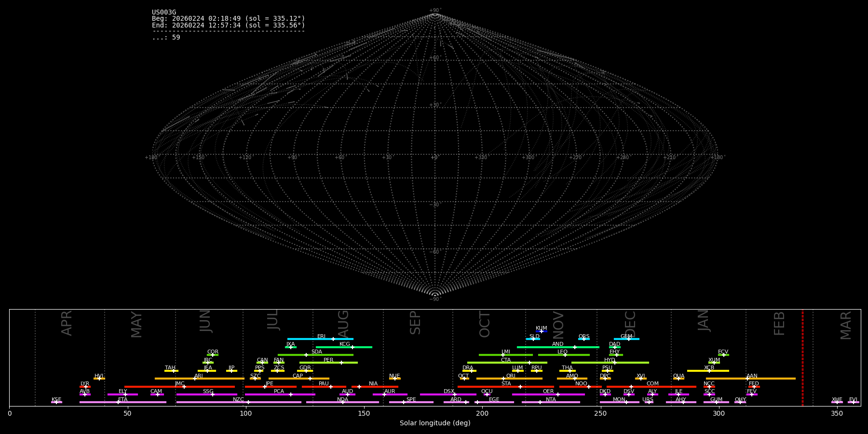Select the AAN shower label
868x434 pixels.
pos(752,376)
